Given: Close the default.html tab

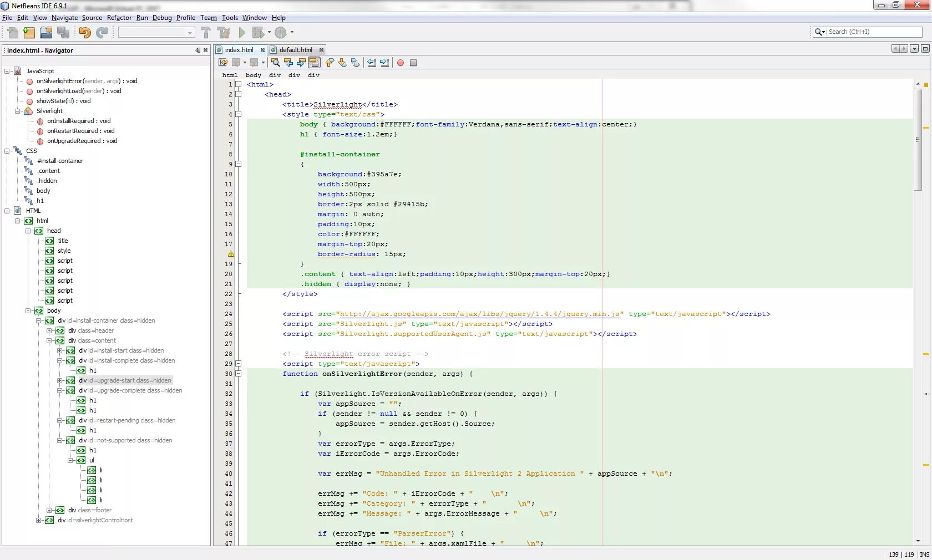Looking at the screenshot, I should pyautogui.click(x=321, y=50).
